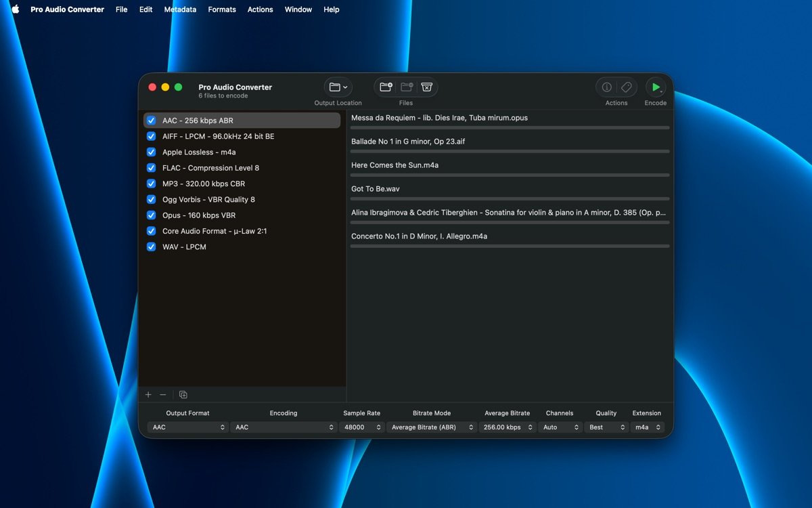Toggle the AIFF - LPCM 96.0kHz checkbox
812x508 pixels.
[152, 136]
